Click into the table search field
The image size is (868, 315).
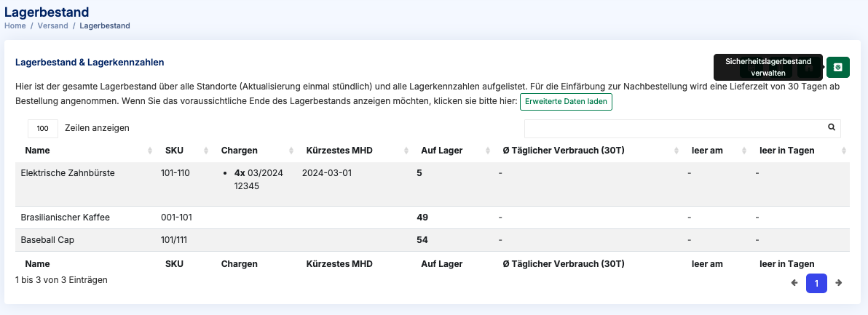pyautogui.click(x=674, y=129)
